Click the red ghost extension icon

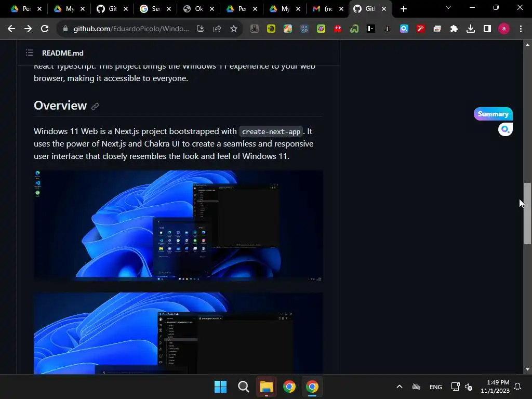338,29
